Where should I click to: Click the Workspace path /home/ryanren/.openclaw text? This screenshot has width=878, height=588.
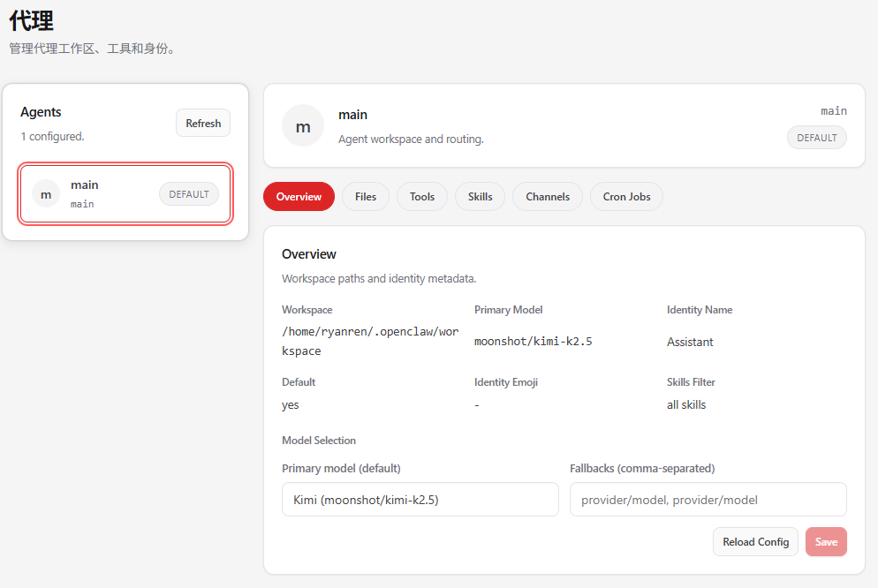[x=370, y=332]
